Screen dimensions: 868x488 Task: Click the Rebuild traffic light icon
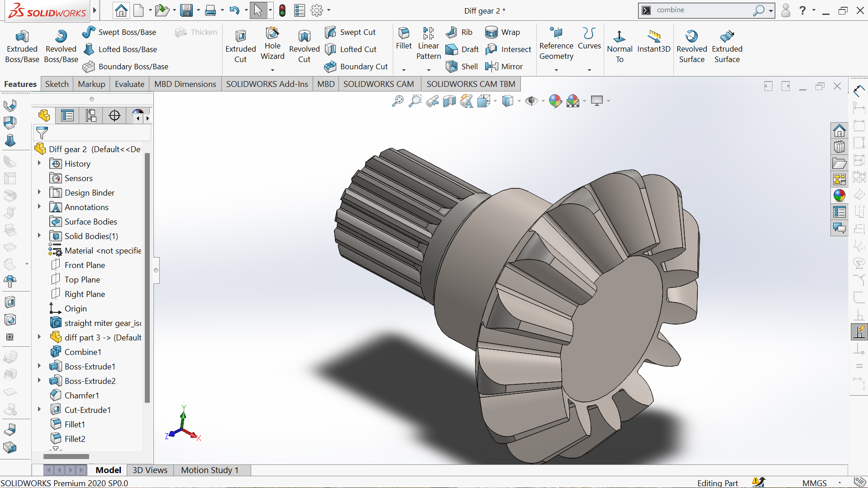282,10
